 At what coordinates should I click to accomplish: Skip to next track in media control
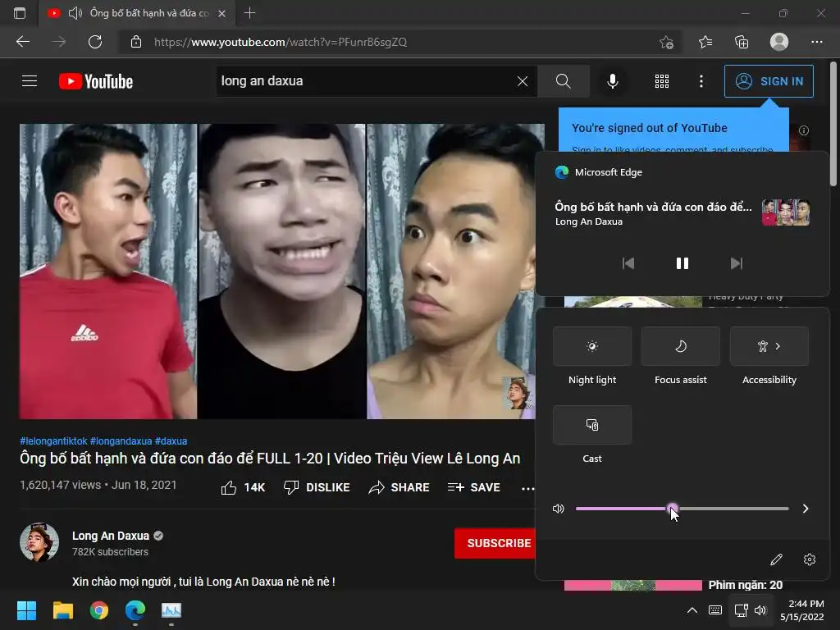(x=737, y=263)
